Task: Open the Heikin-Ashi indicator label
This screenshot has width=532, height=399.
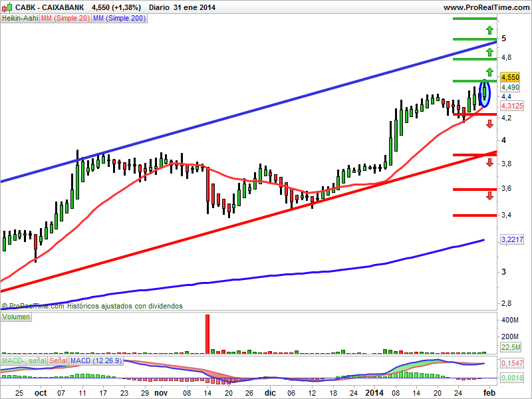Action: [x=20, y=19]
